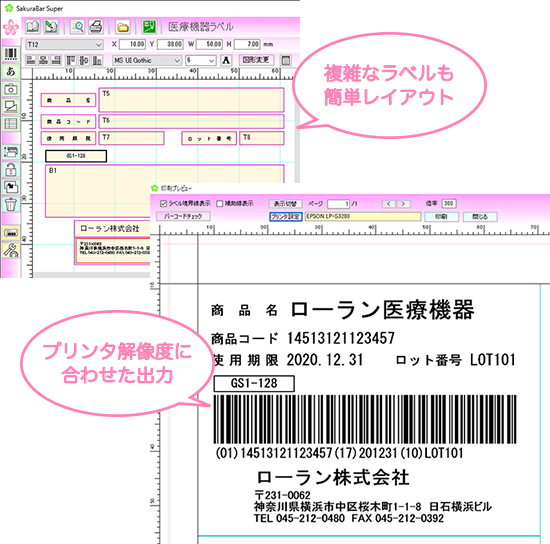This screenshot has width=550, height=544.
Task: Select the barcode tool in the sidebar
Action: point(11,54)
